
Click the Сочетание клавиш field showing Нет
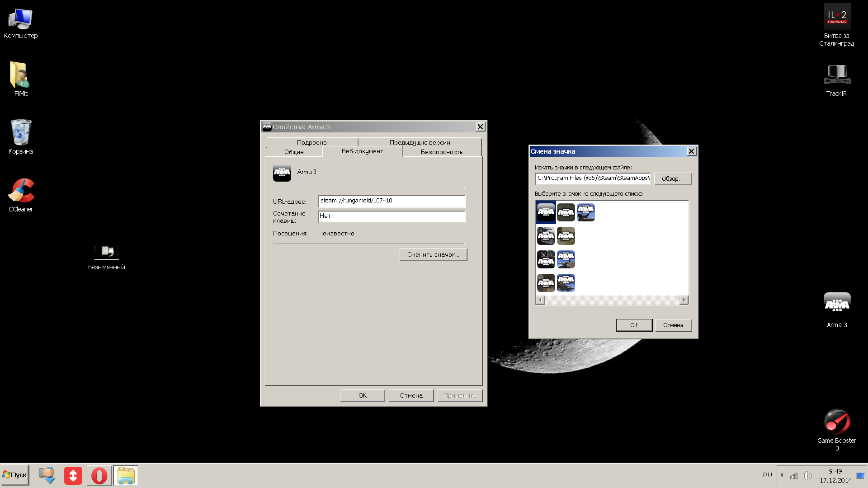pos(392,216)
